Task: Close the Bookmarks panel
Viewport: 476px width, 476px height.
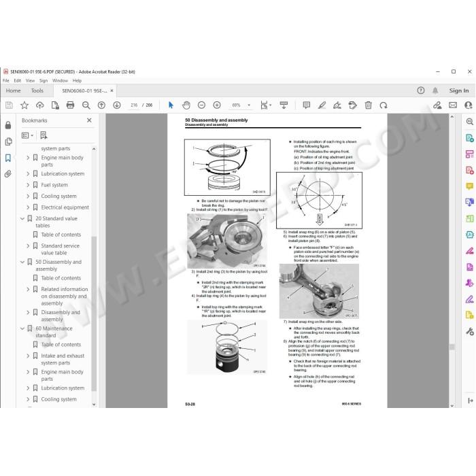Action: tap(89, 120)
